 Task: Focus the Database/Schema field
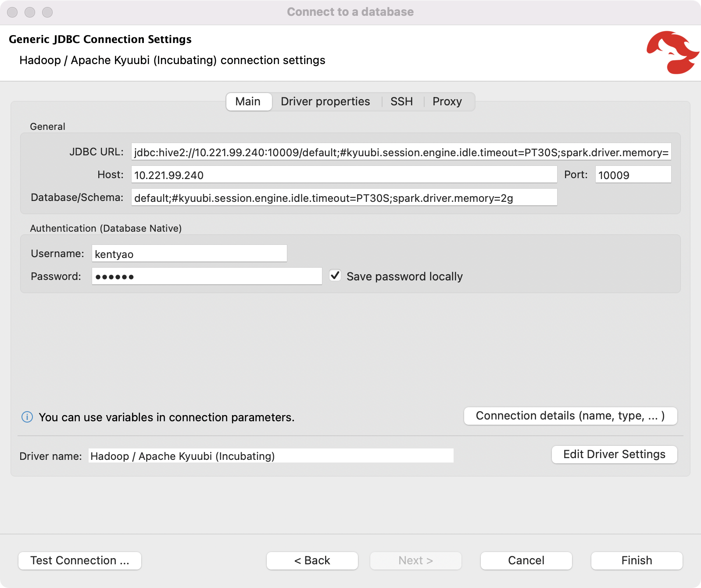click(344, 197)
